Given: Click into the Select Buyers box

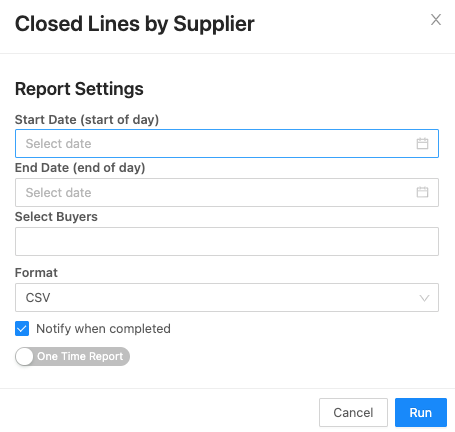Looking at the screenshot, I should click(227, 242).
